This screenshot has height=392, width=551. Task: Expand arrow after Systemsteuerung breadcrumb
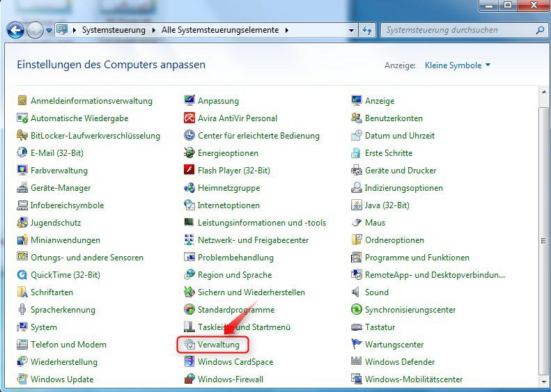pos(153,30)
